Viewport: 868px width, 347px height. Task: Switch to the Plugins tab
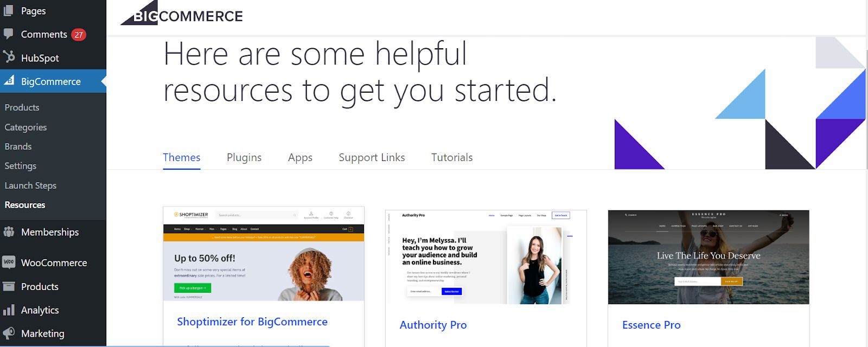[x=244, y=157]
